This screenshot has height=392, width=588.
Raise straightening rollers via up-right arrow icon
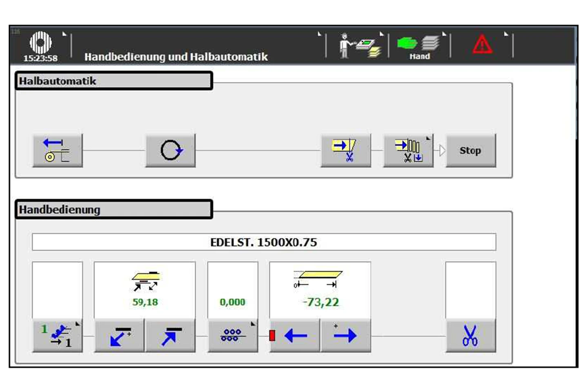coord(170,336)
